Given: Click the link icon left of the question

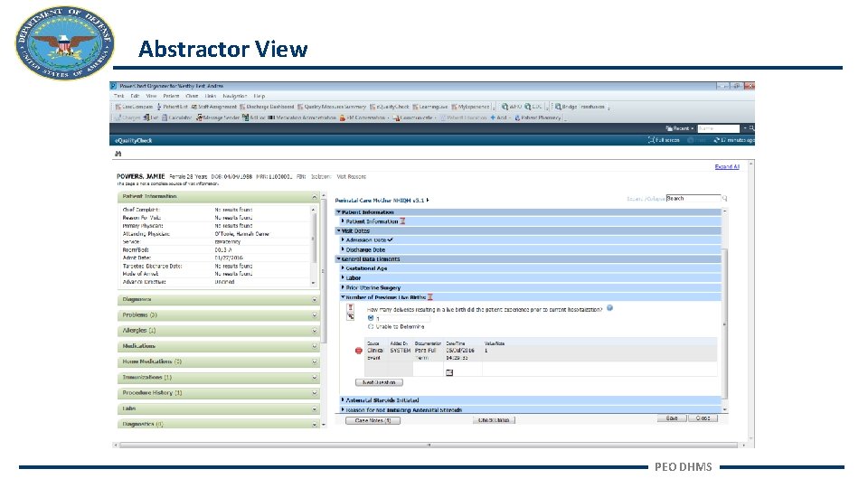Looking at the screenshot, I should [351, 316].
